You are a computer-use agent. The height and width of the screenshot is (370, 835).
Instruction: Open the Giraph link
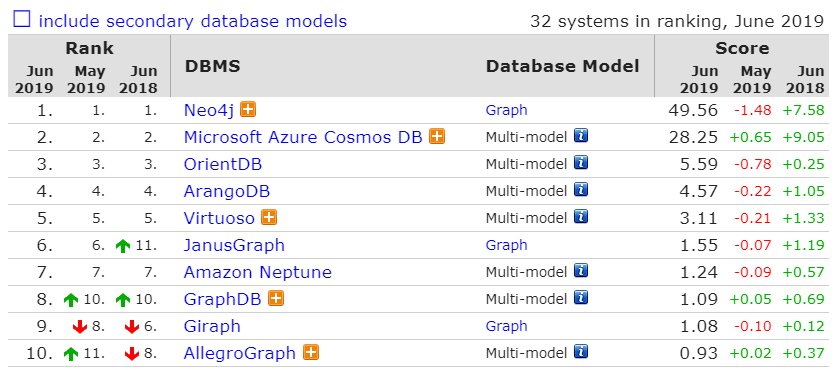[212, 326]
